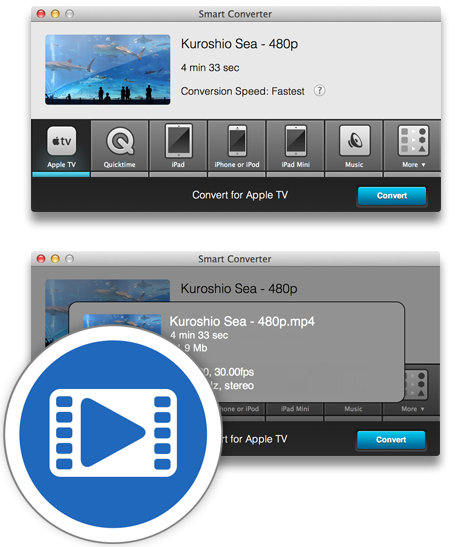Click title 'Kuroshio Sea - 480p' in top window
The width and height of the screenshot is (465, 547).
pos(239,44)
